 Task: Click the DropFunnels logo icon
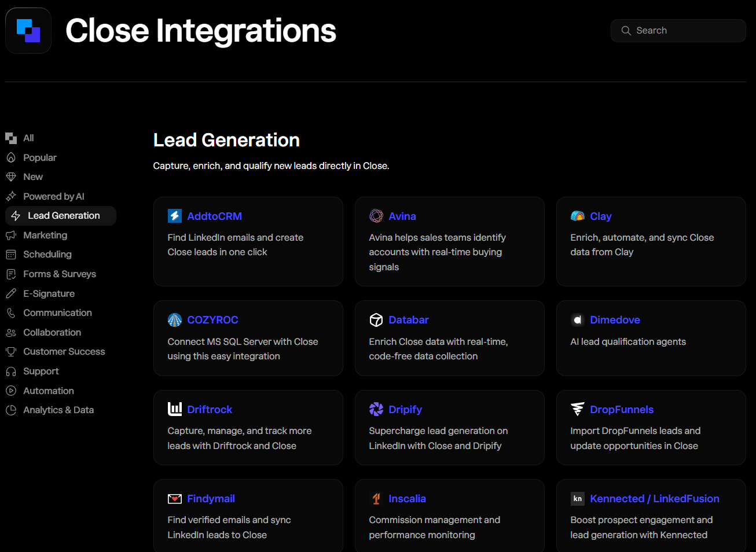pyautogui.click(x=578, y=409)
